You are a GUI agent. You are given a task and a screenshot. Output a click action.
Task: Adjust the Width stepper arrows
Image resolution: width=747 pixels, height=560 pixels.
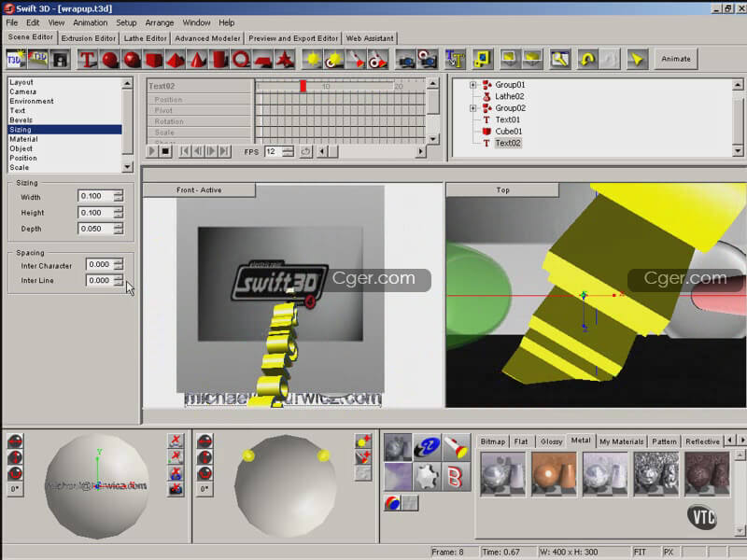(119, 196)
